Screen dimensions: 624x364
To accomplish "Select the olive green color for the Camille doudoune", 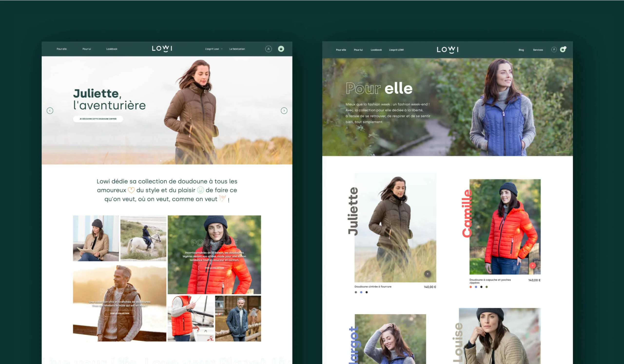I will click(x=487, y=287).
